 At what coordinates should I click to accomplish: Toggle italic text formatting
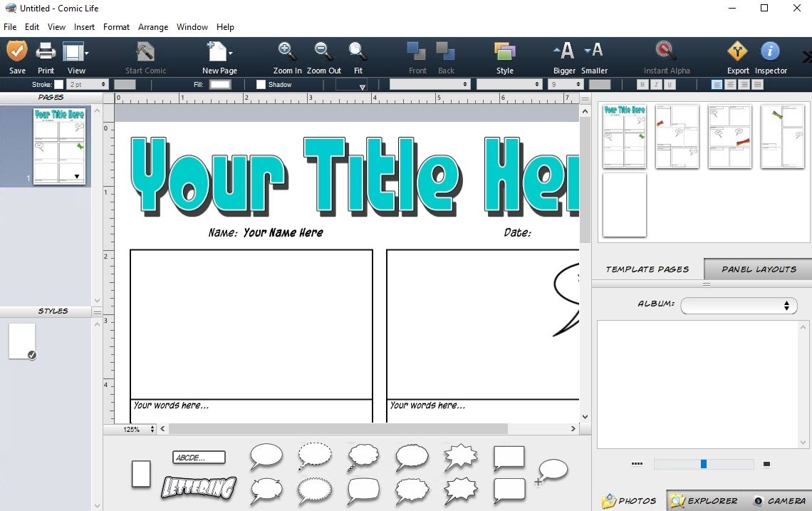[656, 85]
